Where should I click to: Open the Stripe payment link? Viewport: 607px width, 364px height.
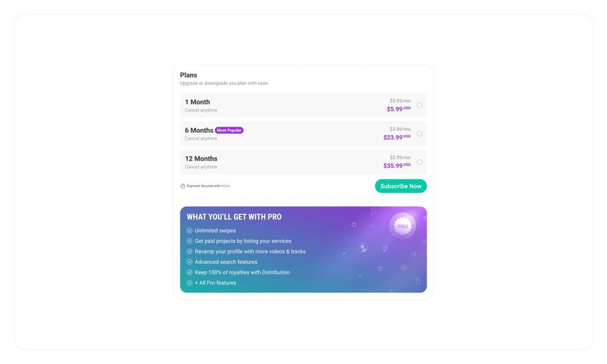pos(225,186)
